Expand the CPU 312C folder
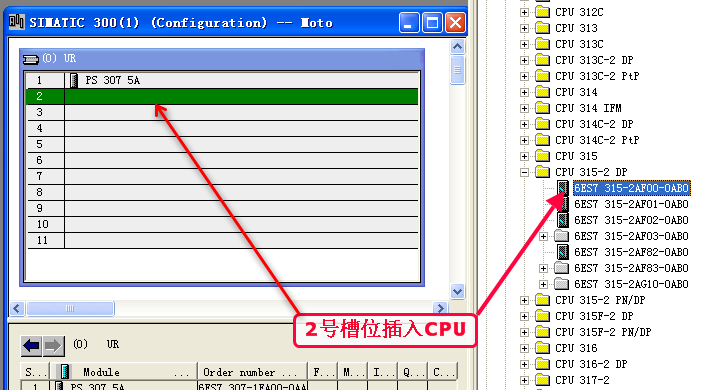This screenshot has width=711, height=390. [x=524, y=12]
